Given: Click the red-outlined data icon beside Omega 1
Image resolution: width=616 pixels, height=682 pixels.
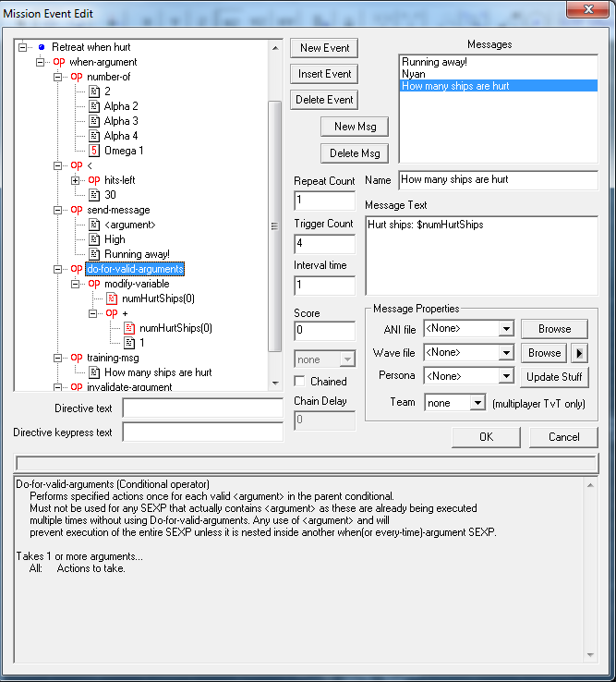Looking at the screenshot, I should tap(94, 151).
